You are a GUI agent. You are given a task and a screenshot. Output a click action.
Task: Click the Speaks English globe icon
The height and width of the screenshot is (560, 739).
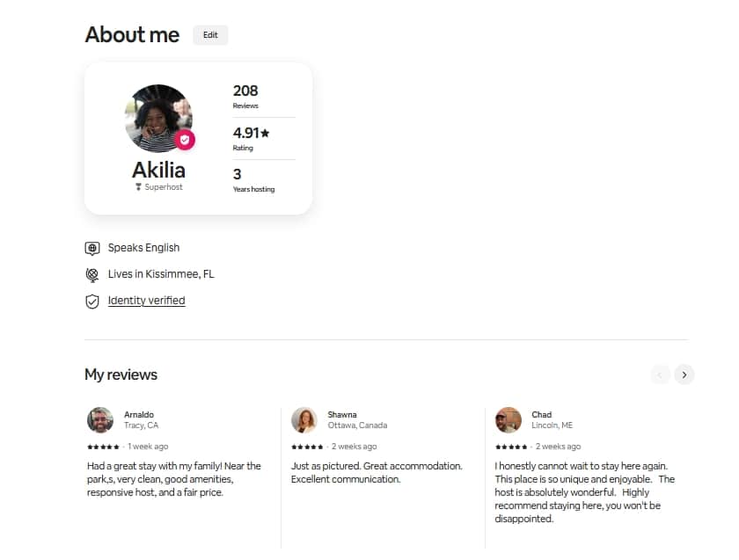[92, 248]
